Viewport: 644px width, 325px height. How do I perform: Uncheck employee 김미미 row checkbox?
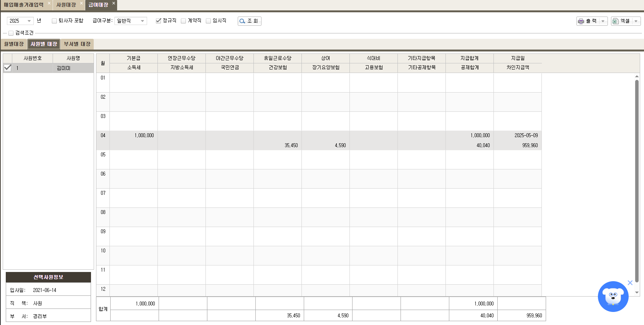[7, 68]
